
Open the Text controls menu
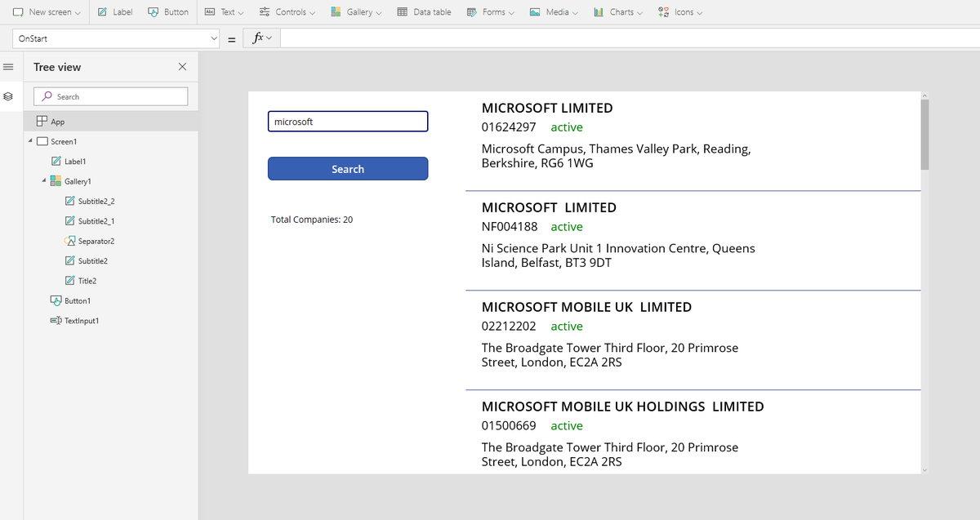[x=224, y=12]
